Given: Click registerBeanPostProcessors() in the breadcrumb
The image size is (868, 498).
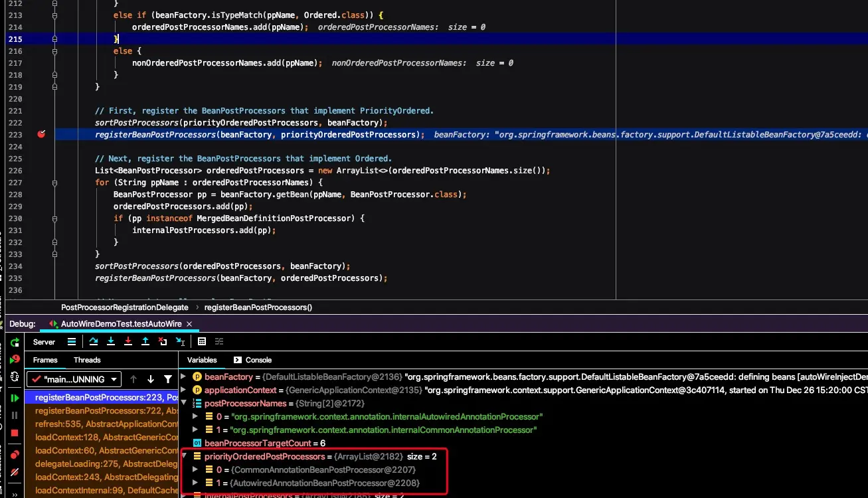Looking at the screenshot, I should coord(258,307).
